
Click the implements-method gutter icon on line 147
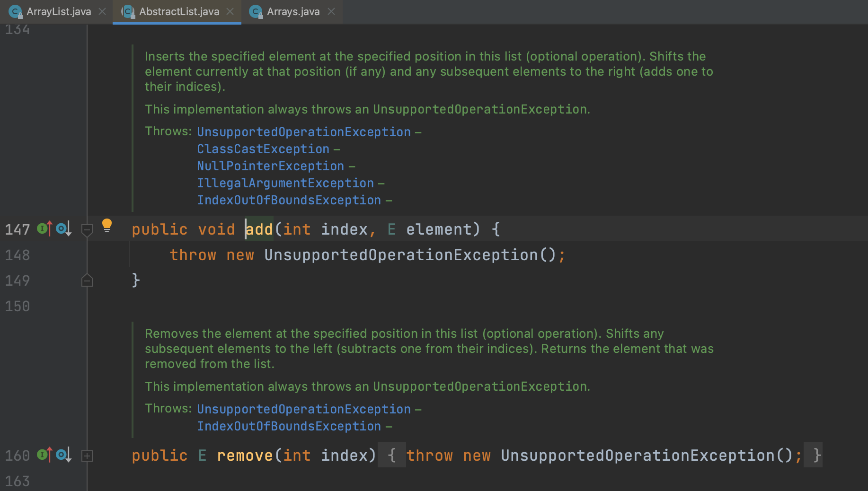coord(44,229)
